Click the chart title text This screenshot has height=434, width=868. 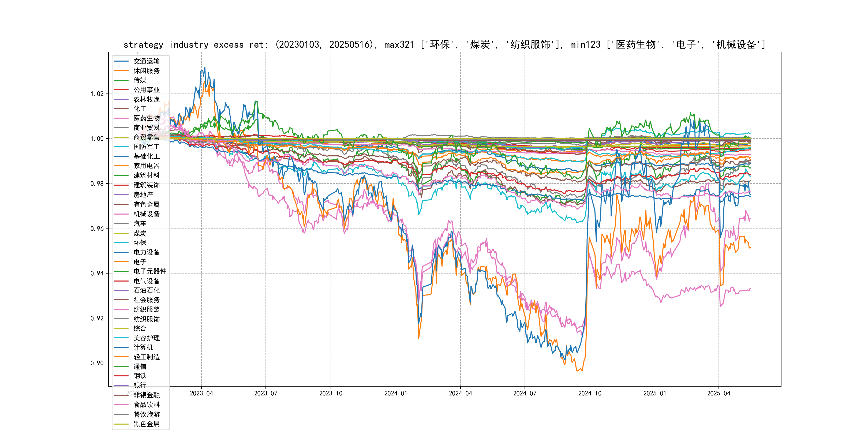444,44
